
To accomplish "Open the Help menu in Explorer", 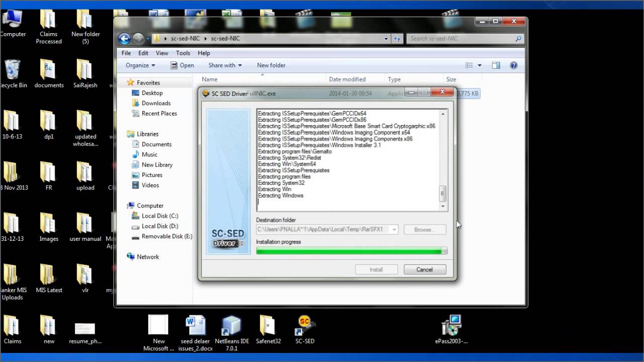I will (x=204, y=53).
